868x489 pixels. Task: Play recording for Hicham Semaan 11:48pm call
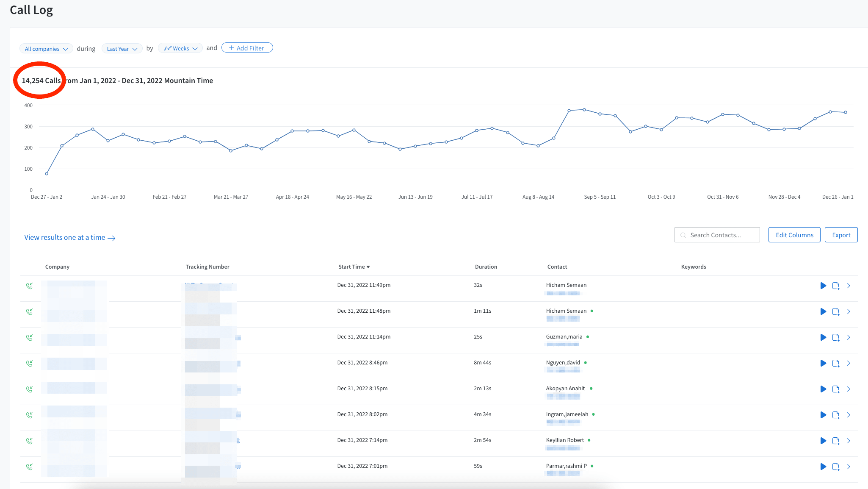pyautogui.click(x=823, y=311)
